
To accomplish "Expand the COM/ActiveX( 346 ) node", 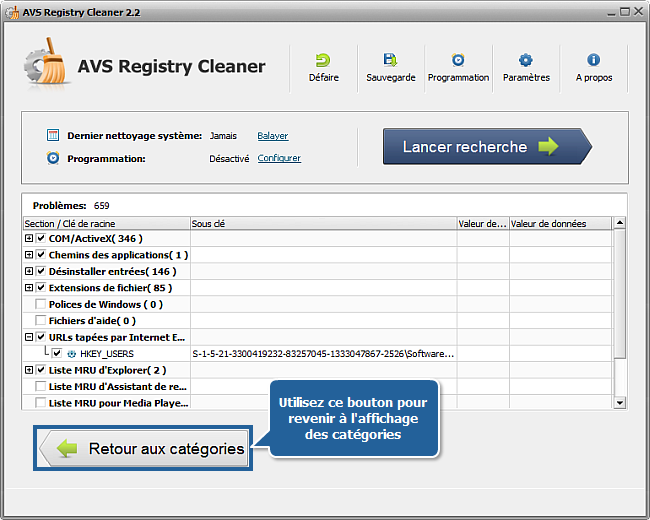I will (29, 238).
